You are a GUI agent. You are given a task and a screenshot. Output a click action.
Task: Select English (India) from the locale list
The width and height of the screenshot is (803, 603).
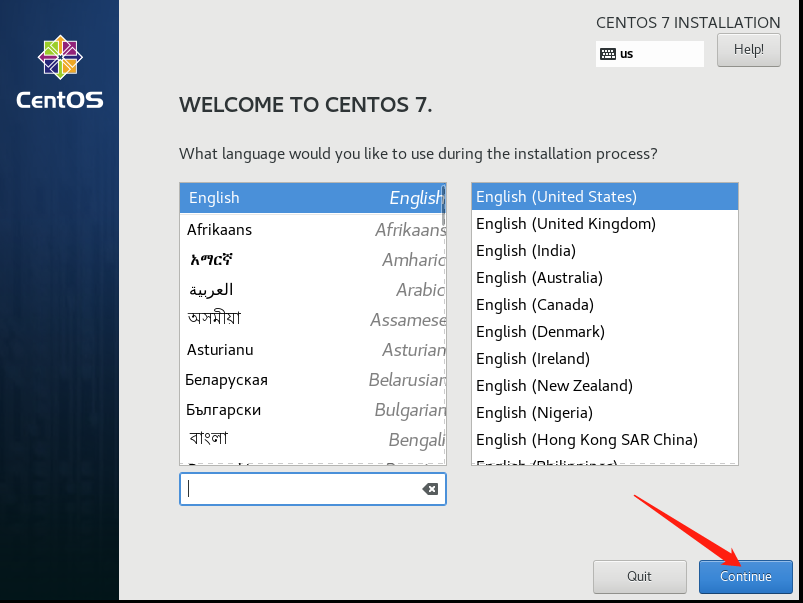pos(525,250)
